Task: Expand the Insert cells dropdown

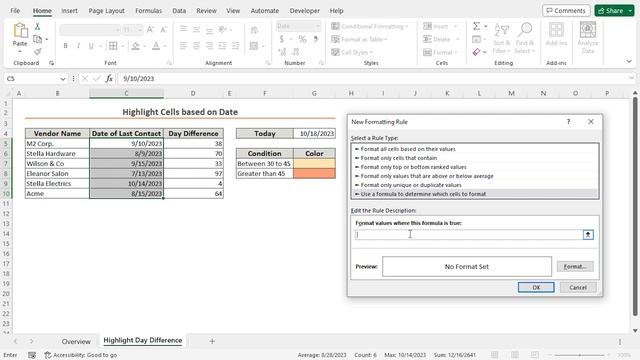Action: pyautogui.click(x=456, y=27)
